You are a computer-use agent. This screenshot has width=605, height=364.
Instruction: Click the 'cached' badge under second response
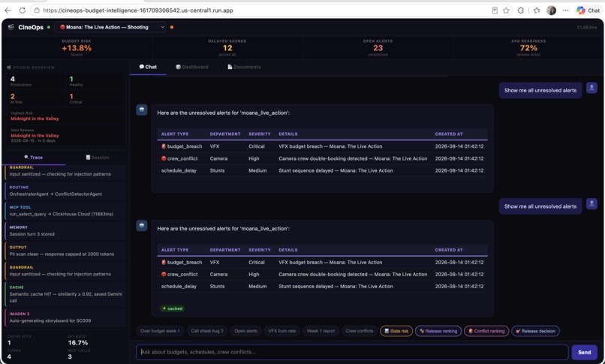173,308
